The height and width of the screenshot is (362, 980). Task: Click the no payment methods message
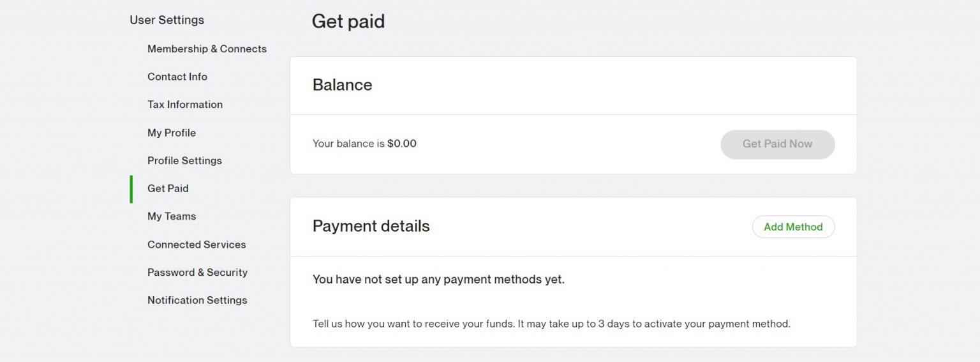click(x=438, y=280)
